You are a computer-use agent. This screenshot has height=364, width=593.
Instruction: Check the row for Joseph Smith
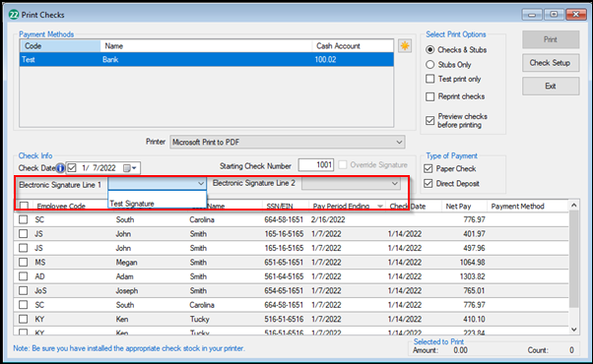(23, 290)
